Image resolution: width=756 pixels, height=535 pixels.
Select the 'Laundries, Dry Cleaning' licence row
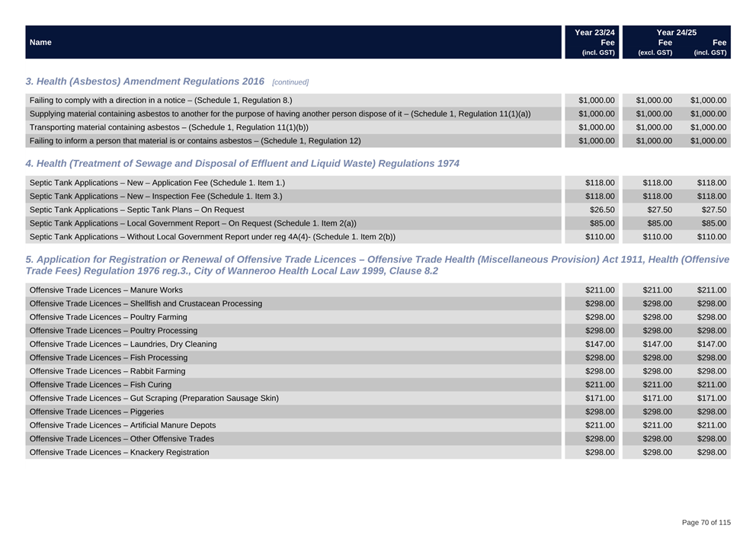click(x=123, y=344)
